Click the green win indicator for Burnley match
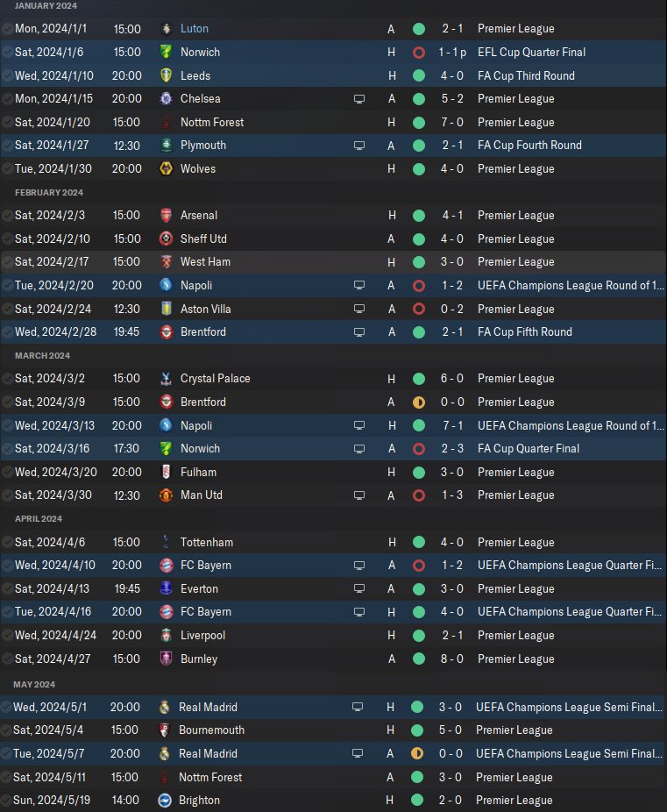667x812 pixels. click(419, 659)
